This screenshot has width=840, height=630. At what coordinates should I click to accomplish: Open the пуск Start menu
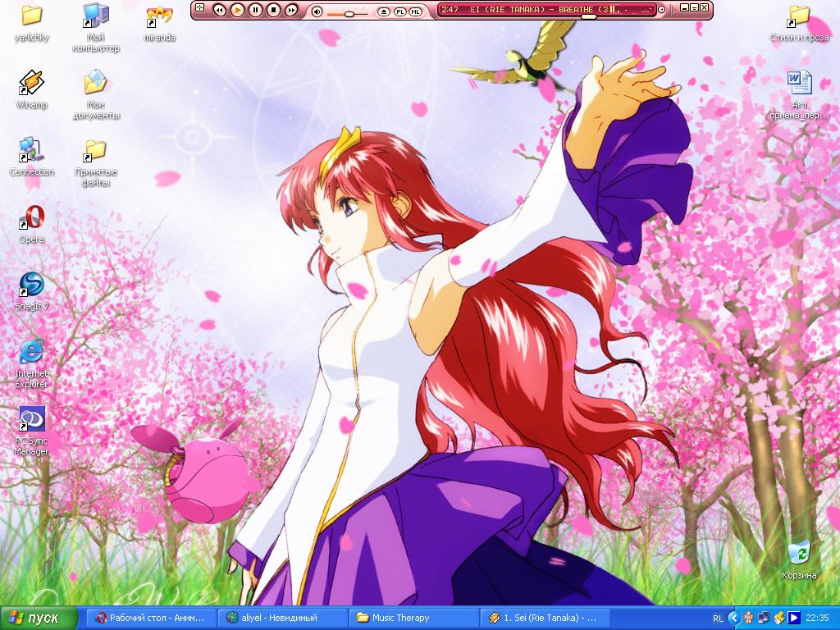click(39, 619)
